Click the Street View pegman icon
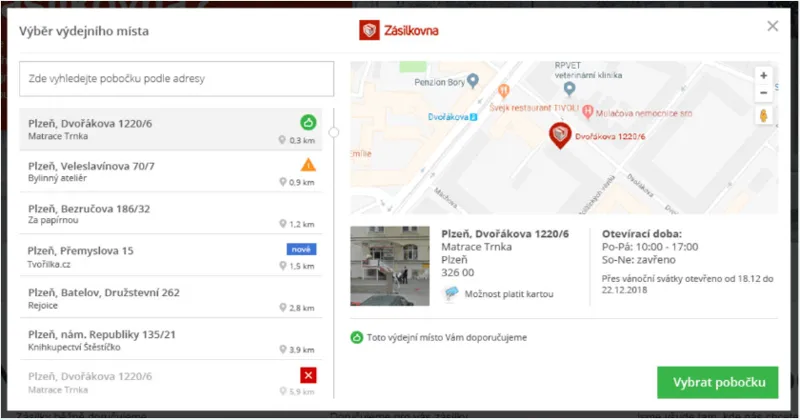 click(x=763, y=116)
